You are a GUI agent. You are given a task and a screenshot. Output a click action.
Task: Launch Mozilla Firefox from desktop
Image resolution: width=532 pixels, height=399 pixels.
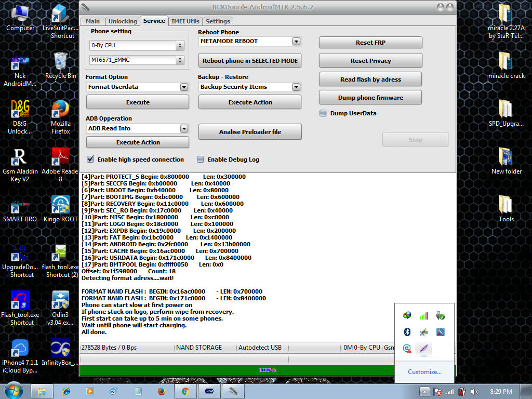[x=60, y=117]
